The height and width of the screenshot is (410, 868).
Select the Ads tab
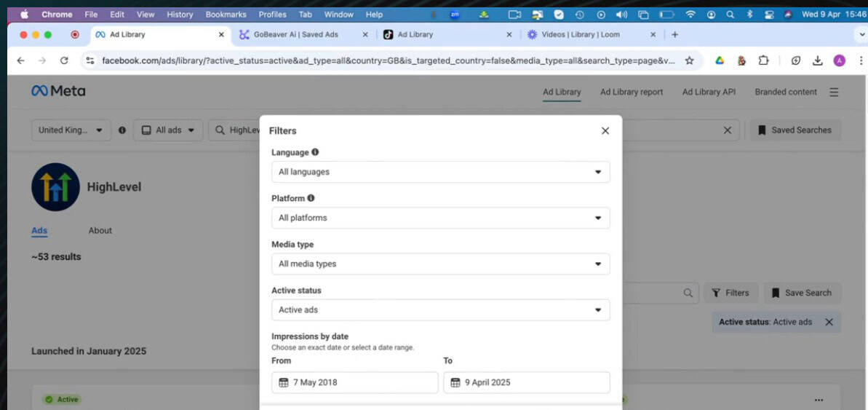pyautogui.click(x=39, y=230)
